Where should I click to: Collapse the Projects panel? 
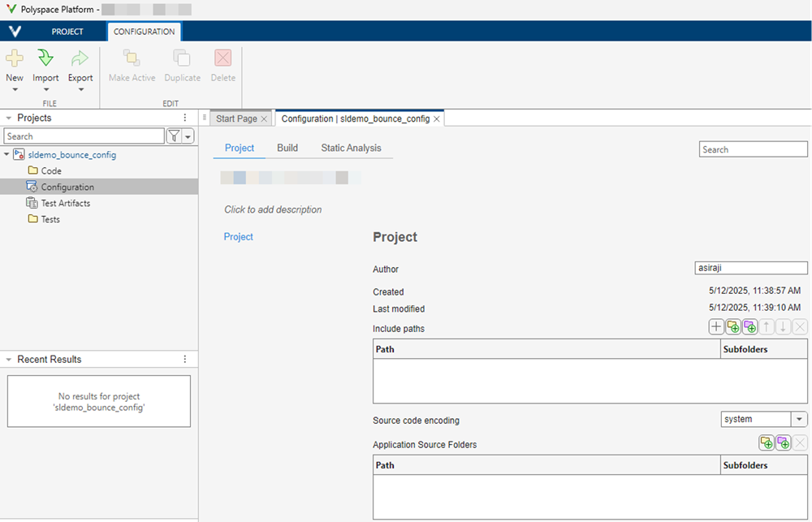tap(8, 118)
